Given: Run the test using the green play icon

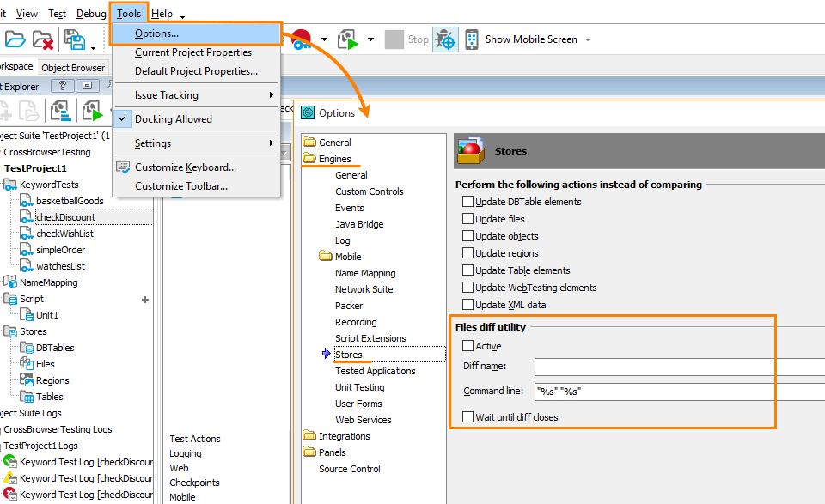Looking at the screenshot, I should click(346, 39).
